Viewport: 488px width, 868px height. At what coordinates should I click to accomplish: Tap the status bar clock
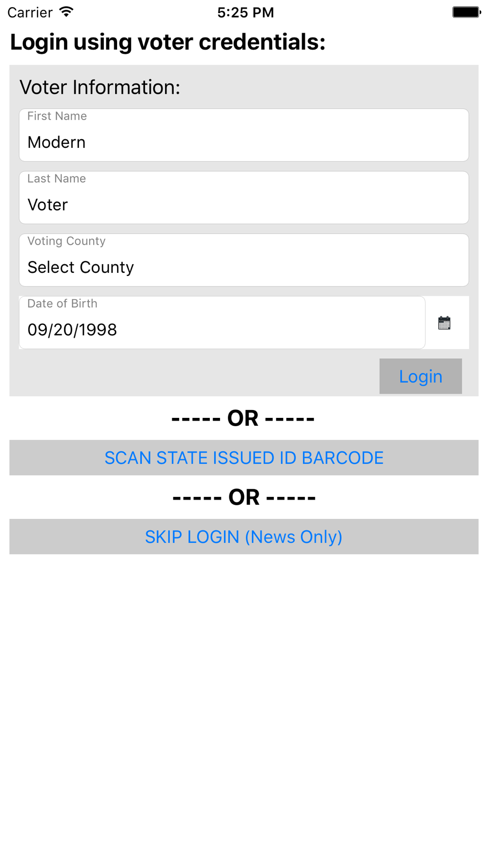pos(245,12)
